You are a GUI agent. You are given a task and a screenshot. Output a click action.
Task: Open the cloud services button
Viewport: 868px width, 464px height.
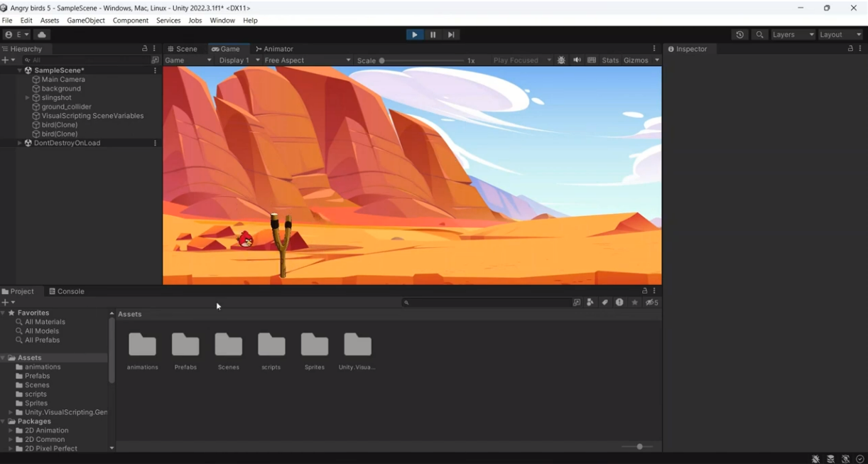pyautogui.click(x=42, y=35)
